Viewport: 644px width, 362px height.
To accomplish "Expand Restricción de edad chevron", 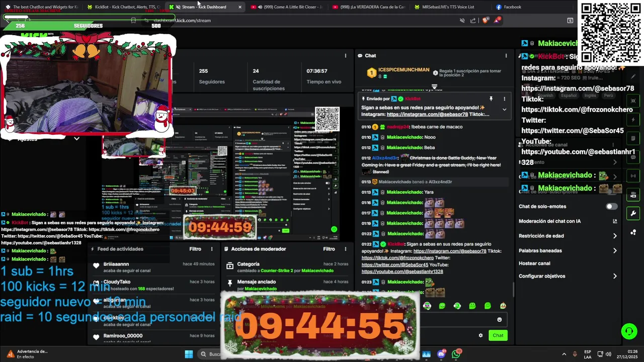I will (615, 236).
